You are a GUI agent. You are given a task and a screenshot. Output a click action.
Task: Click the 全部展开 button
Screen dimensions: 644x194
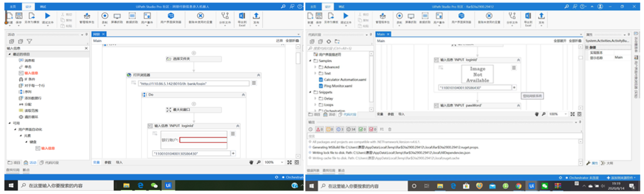point(560,40)
